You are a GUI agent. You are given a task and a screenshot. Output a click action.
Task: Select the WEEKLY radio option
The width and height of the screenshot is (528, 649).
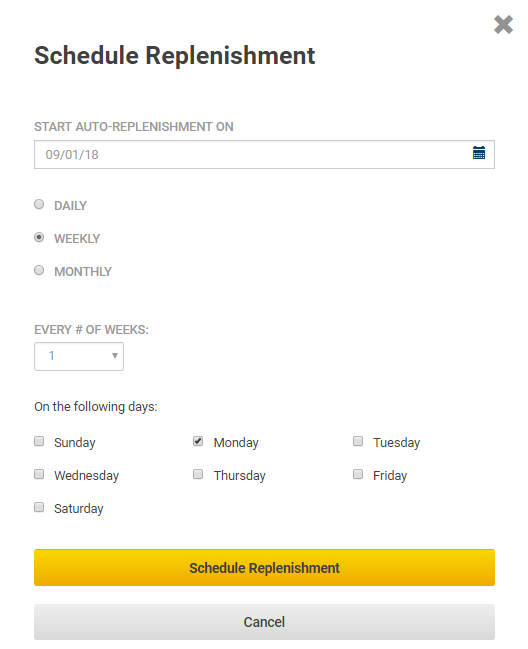[x=39, y=237]
